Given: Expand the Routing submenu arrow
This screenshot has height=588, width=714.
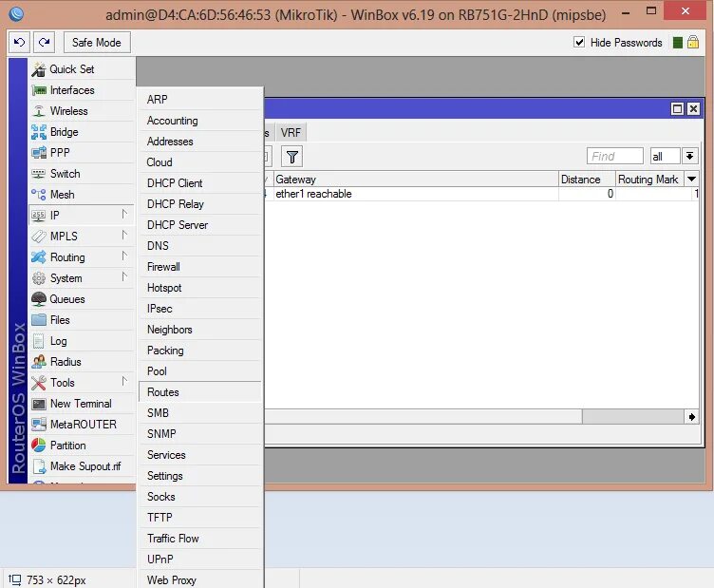Looking at the screenshot, I should pyautogui.click(x=124, y=256).
